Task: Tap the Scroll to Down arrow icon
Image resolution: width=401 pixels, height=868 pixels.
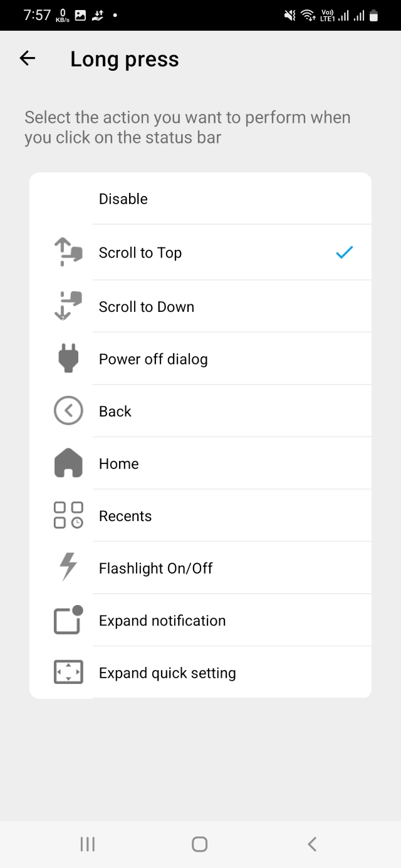Action: coord(68,306)
